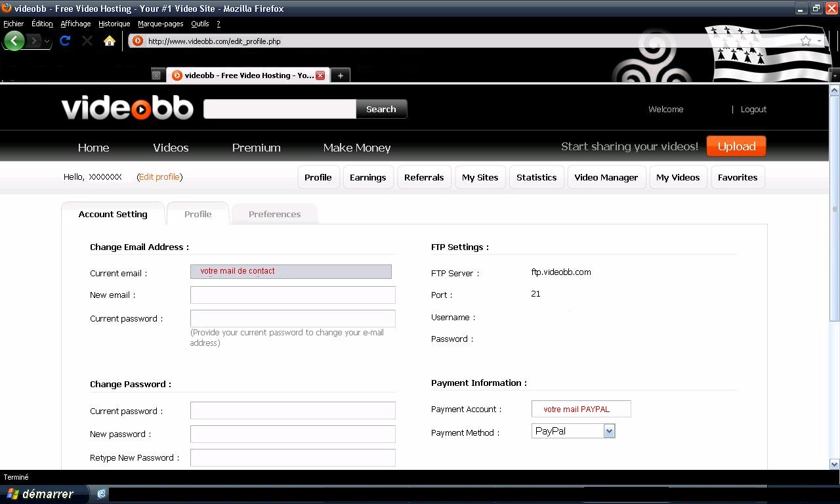Open a new tab with plus button
The image size is (840, 504).
[340, 75]
